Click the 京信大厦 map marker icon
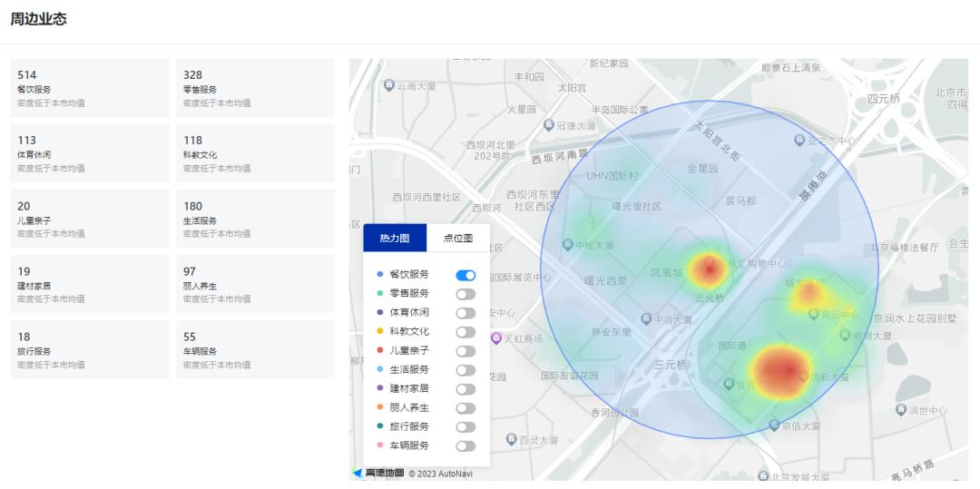 (774, 425)
